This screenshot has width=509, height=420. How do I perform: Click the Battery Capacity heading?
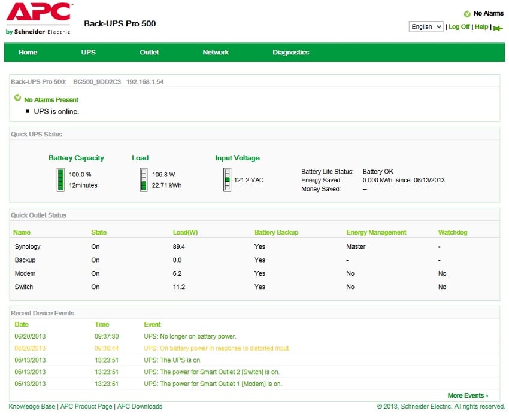(x=76, y=158)
